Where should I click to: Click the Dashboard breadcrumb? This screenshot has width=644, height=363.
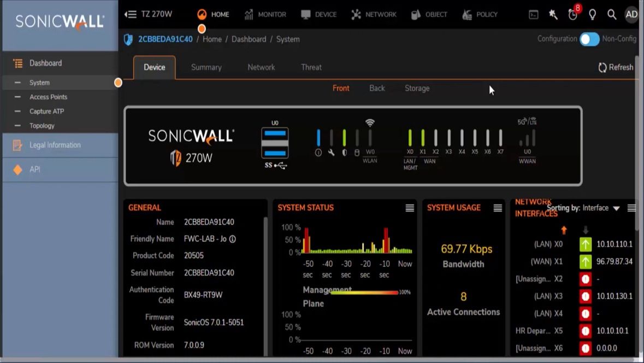[249, 39]
